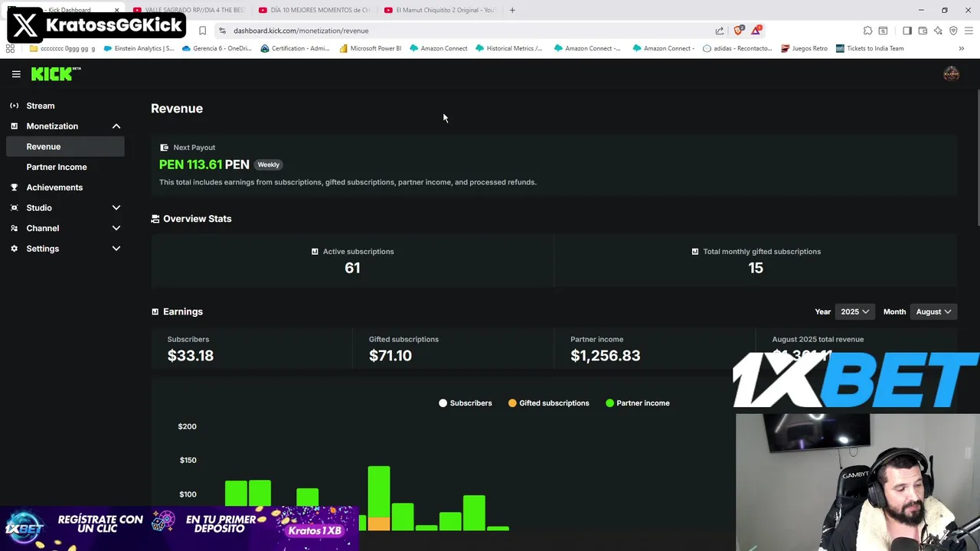This screenshot has height=551, width=980.
Task: Open the Month August dropdown
Action: click(x=933, y=311)
